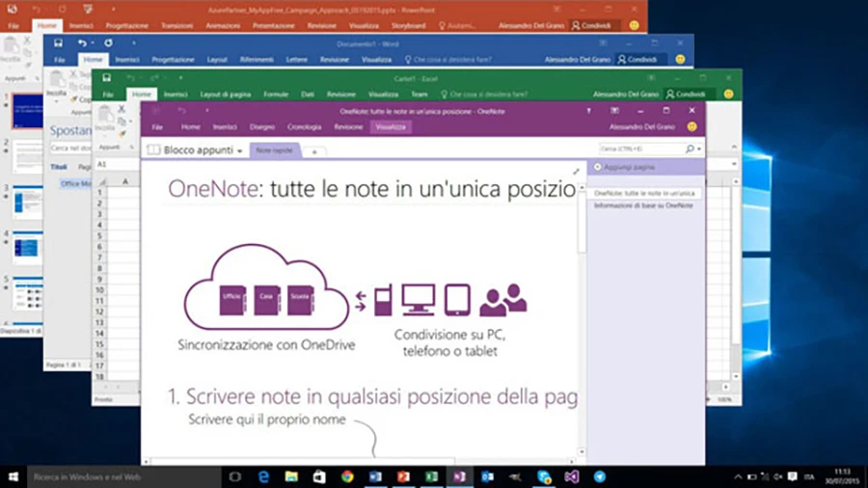Click Aggiungi pagina in OneNote
The width and height of the screenshot is (868, 488).
coord(626,168)
